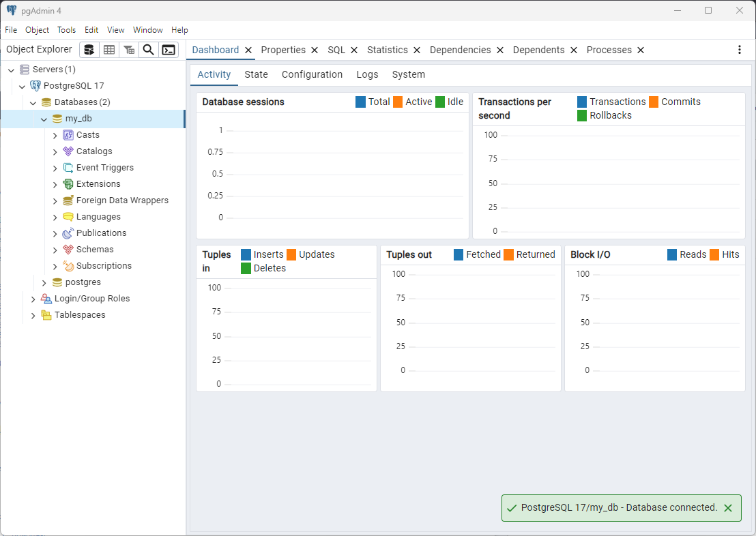Image resolution: width=756 pixels, height=536 pixels.
Task: Click the Servers group icon
Action: [25, 70]
